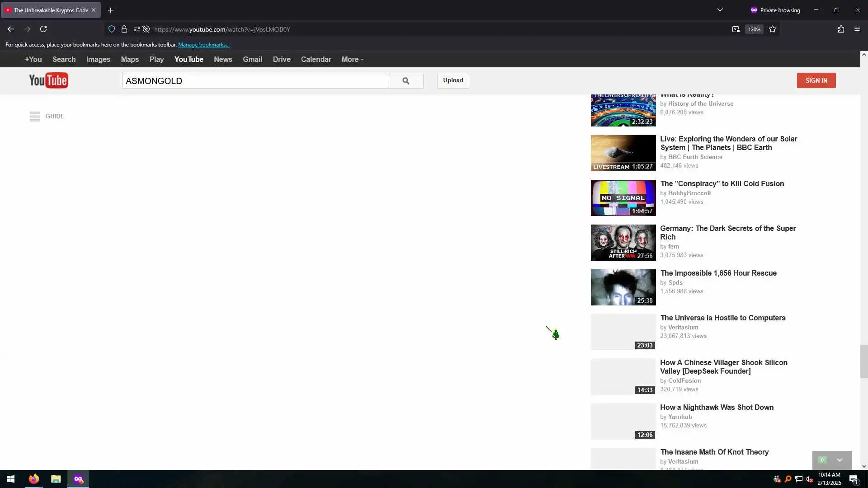Open the Firefox extensions puzzle icon

tap(841, 29)
